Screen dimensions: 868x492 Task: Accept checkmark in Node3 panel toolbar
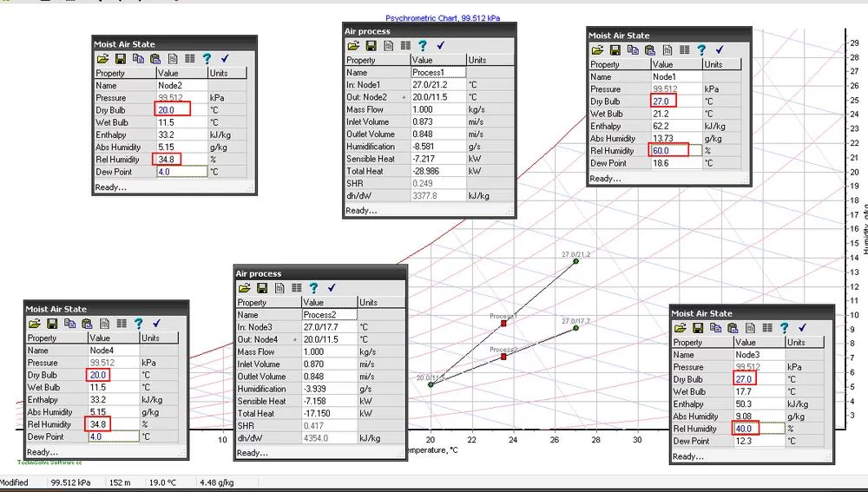tap(803, 327)
